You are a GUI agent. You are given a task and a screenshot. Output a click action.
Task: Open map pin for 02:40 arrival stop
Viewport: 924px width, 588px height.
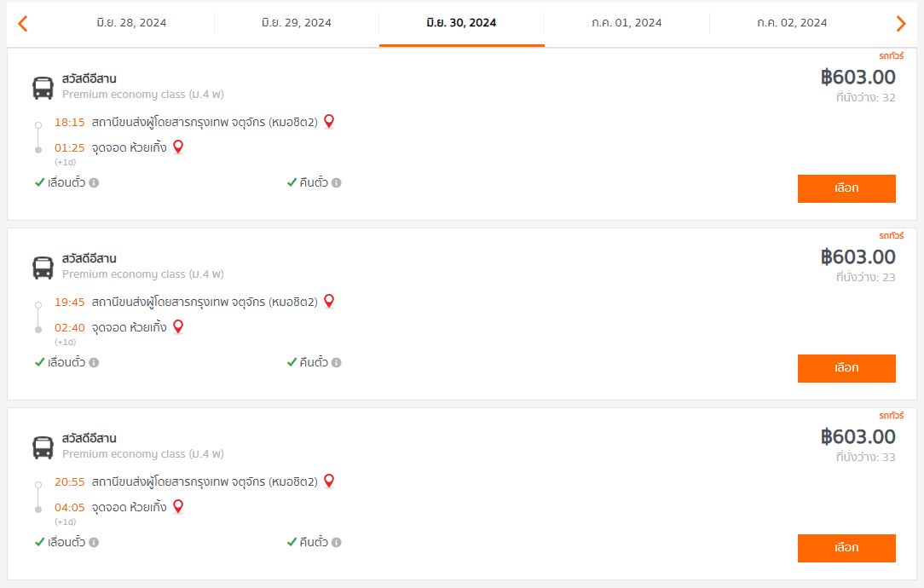[x=178, y=327]
